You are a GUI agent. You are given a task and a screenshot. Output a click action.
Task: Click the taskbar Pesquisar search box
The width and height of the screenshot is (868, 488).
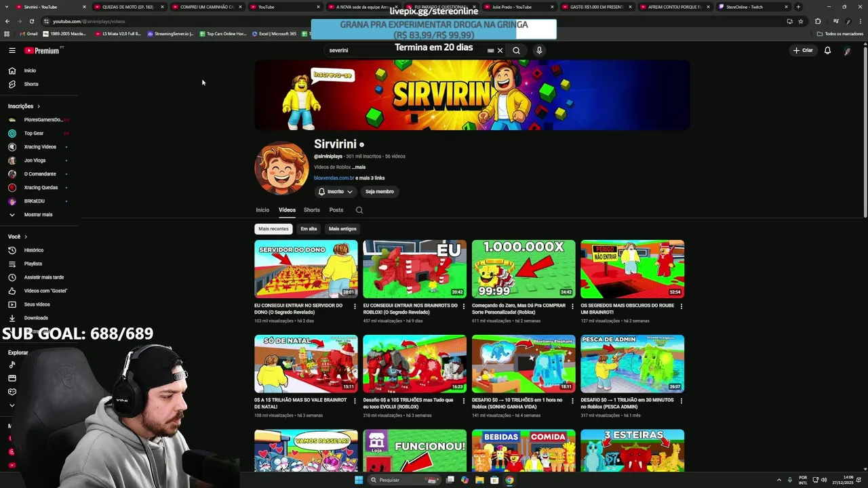(404, 480)
